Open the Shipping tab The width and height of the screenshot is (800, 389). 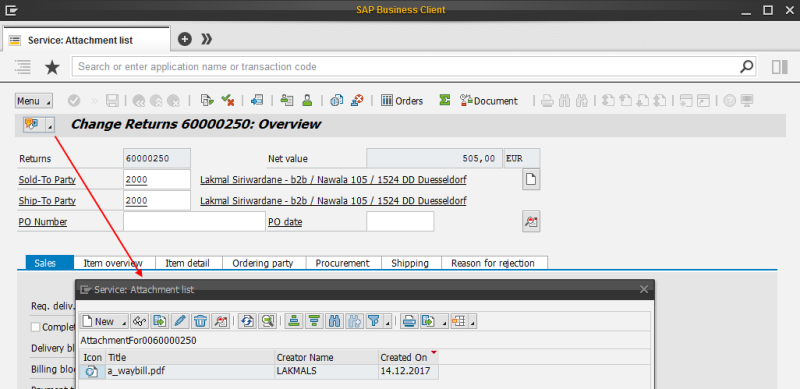tap(411, 263)
